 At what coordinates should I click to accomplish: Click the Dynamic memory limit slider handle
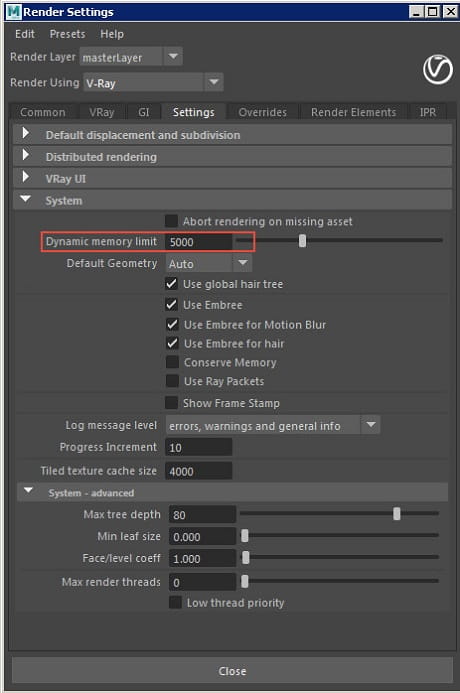click(x=302, y=240)
